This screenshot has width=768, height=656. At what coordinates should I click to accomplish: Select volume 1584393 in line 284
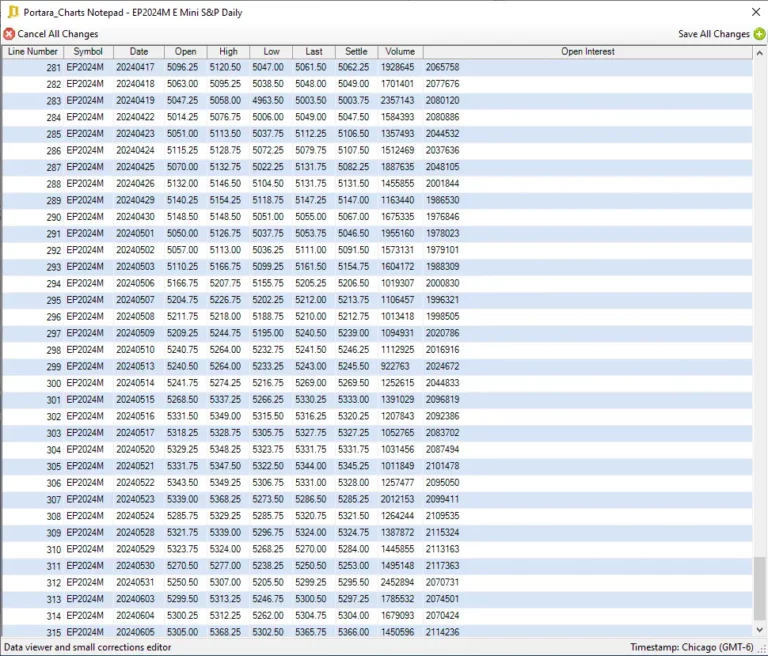tap(398, 117)
